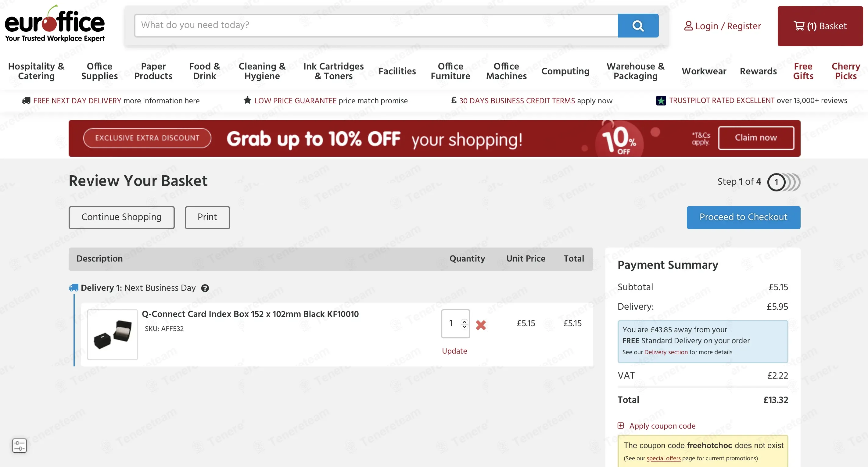This screenshot has width=868, height=467.
Task: Click the delivery help question mark icon
Action: [205, 288]
